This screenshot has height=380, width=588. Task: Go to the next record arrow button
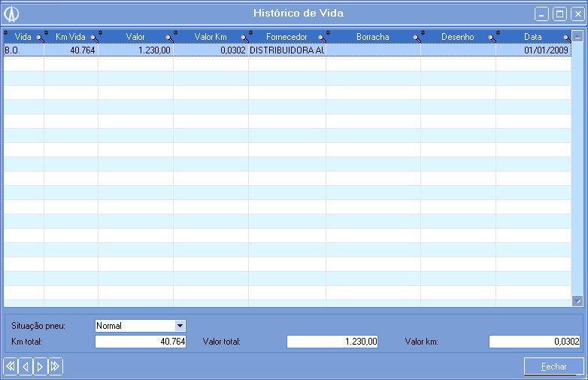[41, 366]
